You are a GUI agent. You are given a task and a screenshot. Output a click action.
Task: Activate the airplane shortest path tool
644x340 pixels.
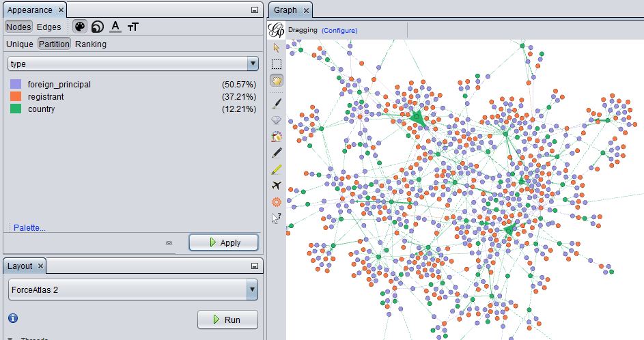tap(277, 185)
